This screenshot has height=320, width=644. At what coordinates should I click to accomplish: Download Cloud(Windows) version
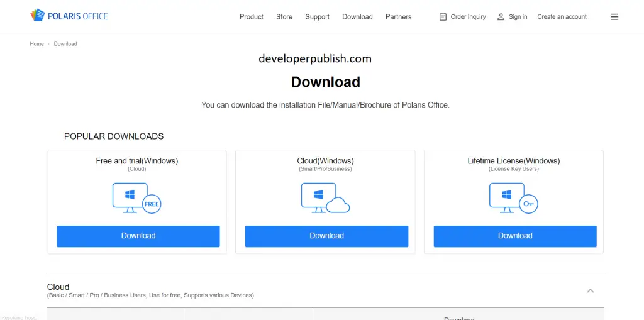[x=326, y=236]
